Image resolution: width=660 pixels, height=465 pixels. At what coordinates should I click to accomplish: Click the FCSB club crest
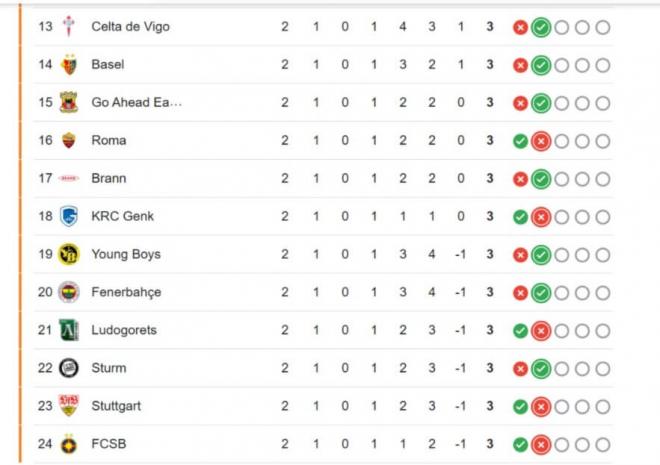pyautogui.click(x=68, y=444)
